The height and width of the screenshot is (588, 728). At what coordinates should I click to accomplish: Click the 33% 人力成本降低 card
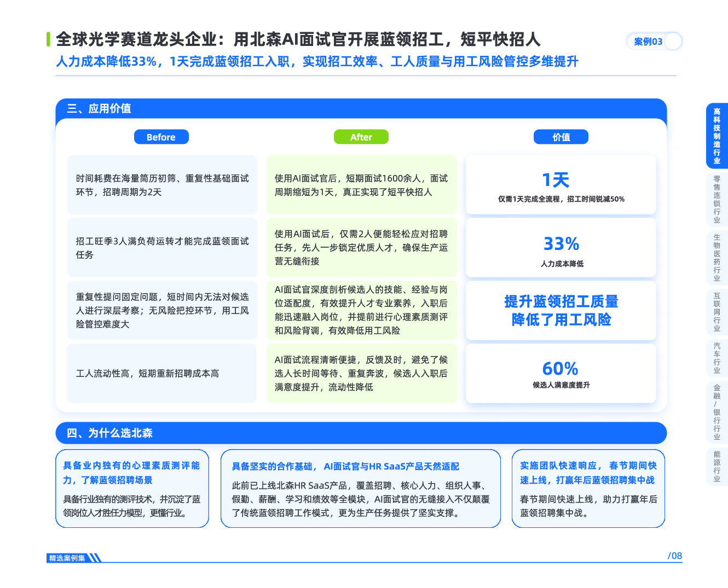point(561,248)
